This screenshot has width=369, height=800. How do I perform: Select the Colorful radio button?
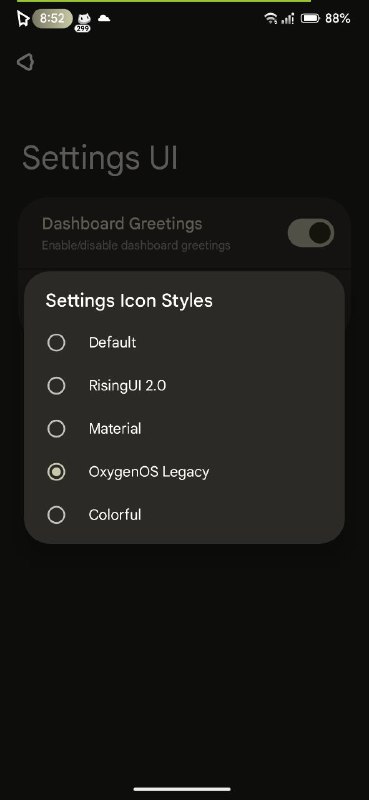click(x=56, y=515)
